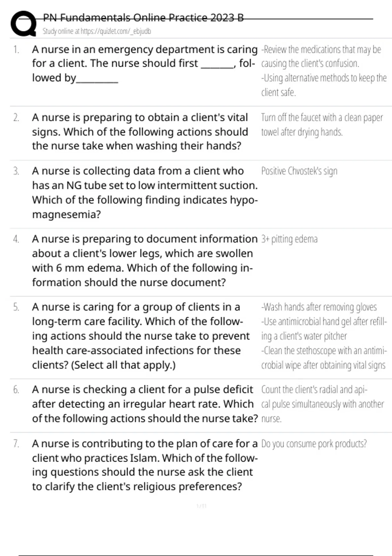This screenshot has height=556, width=392.
Task: Select answer about reviewing medications causing confusion
Action: (x=321, y=56)
